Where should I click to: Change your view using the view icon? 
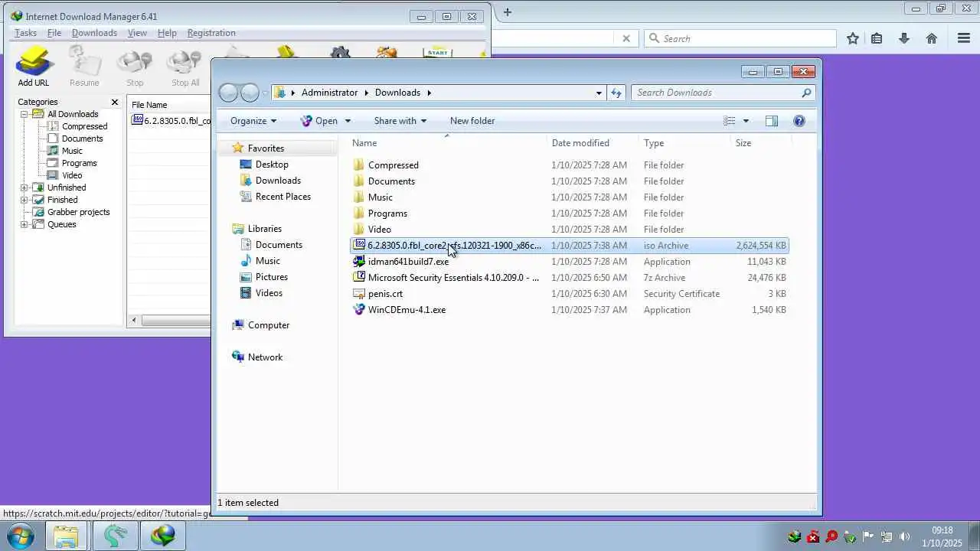(730, 121)
